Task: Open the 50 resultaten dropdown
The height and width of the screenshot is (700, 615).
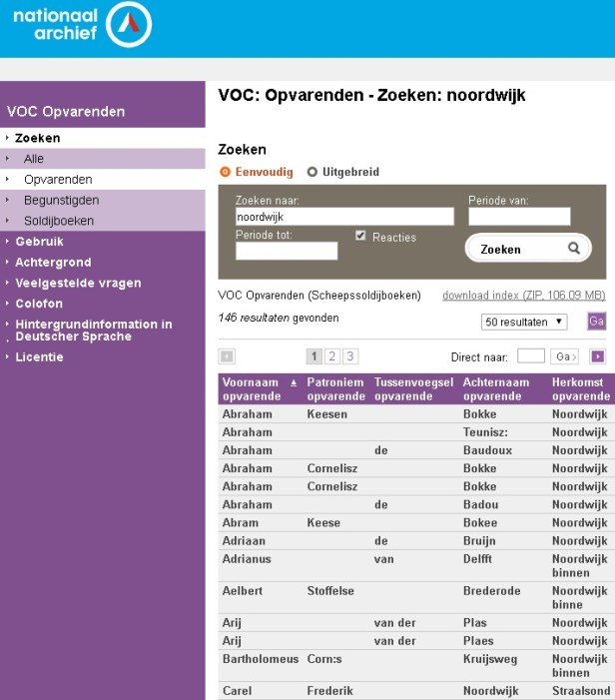Action: [x=524, y=322]
